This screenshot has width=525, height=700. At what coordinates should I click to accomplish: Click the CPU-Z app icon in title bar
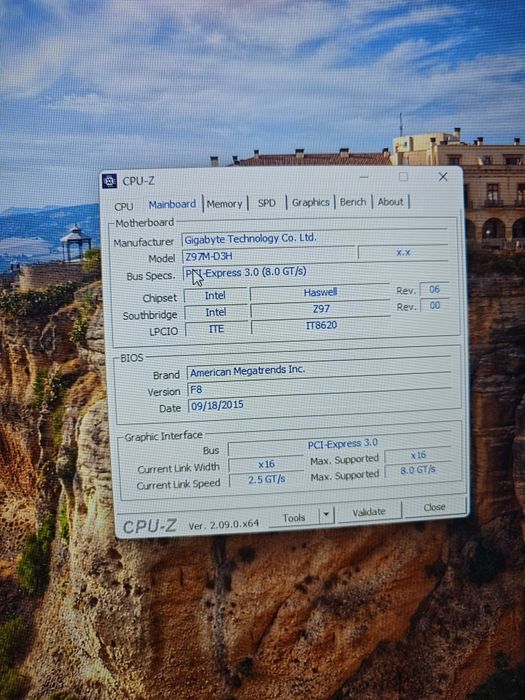[109, 181]
